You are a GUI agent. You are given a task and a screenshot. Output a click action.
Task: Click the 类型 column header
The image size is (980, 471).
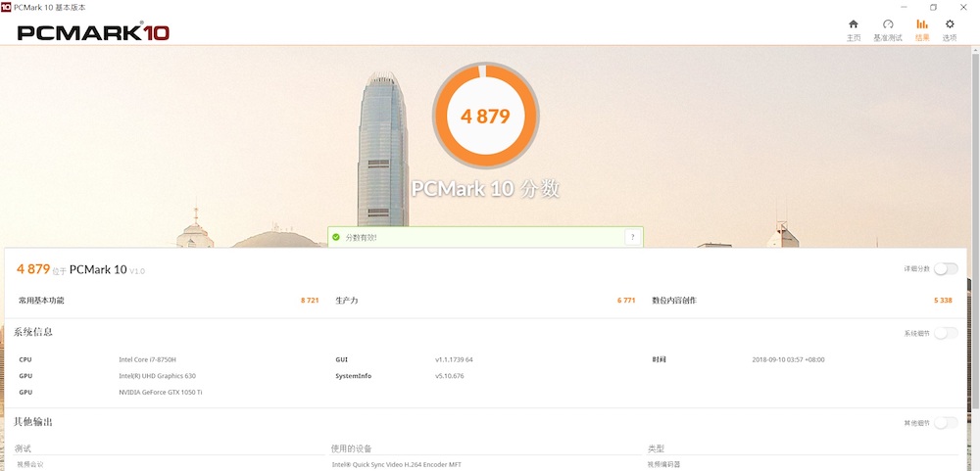coord(656,448)
